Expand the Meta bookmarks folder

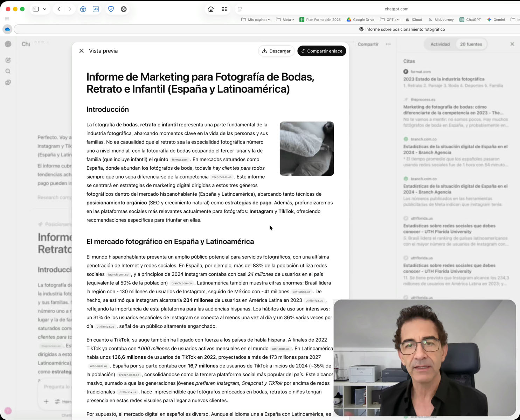pyautogui.click(x=285, y=20)
